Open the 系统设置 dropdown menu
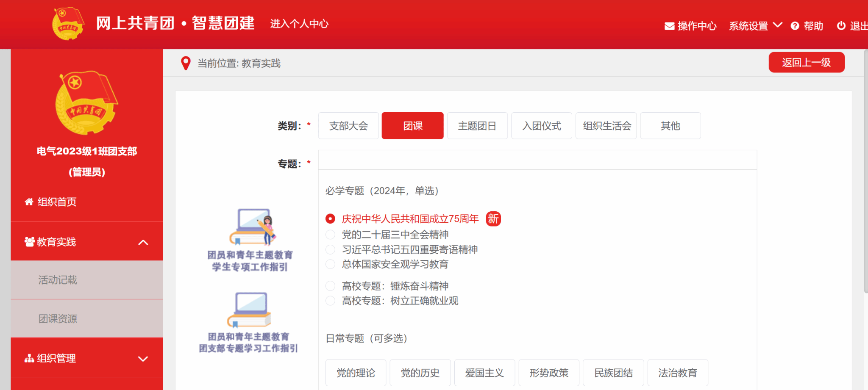 coord(755,26)
